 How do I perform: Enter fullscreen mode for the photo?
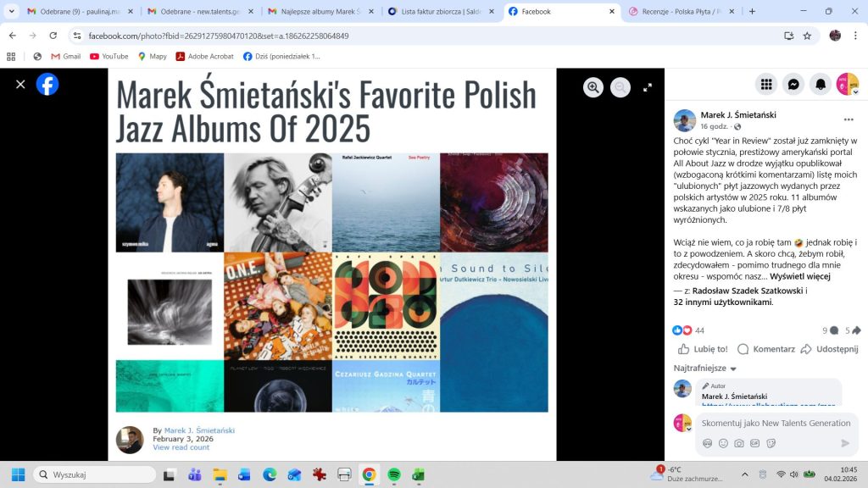[648, 87]
